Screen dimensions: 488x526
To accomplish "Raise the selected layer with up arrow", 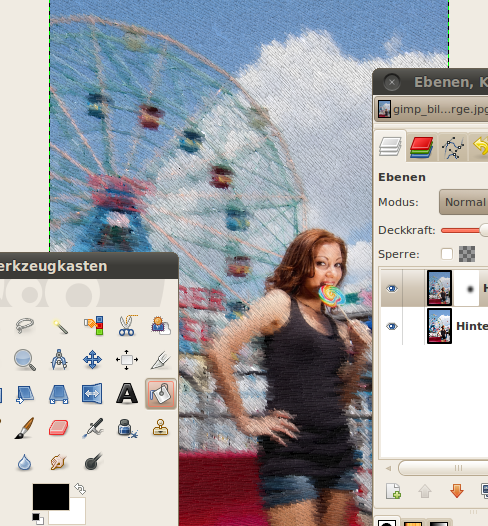I will point(425,491).
